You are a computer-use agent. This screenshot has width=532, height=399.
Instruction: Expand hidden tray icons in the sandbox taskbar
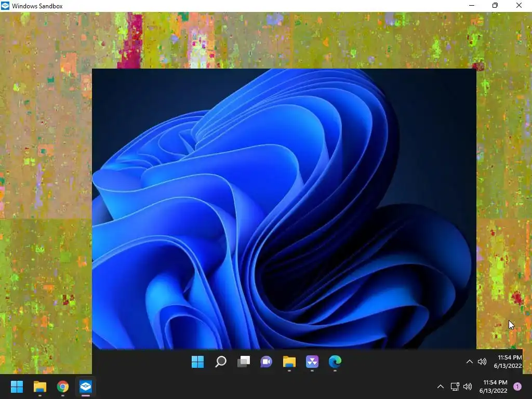pos(470,362)
